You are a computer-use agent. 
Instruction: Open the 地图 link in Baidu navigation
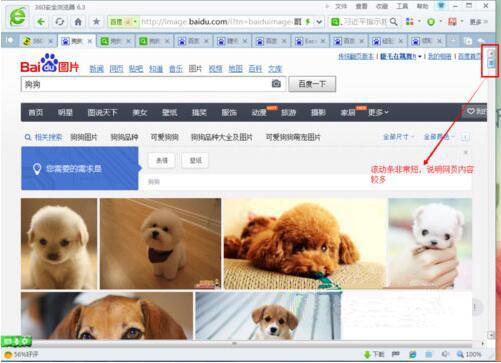point(235,69)
